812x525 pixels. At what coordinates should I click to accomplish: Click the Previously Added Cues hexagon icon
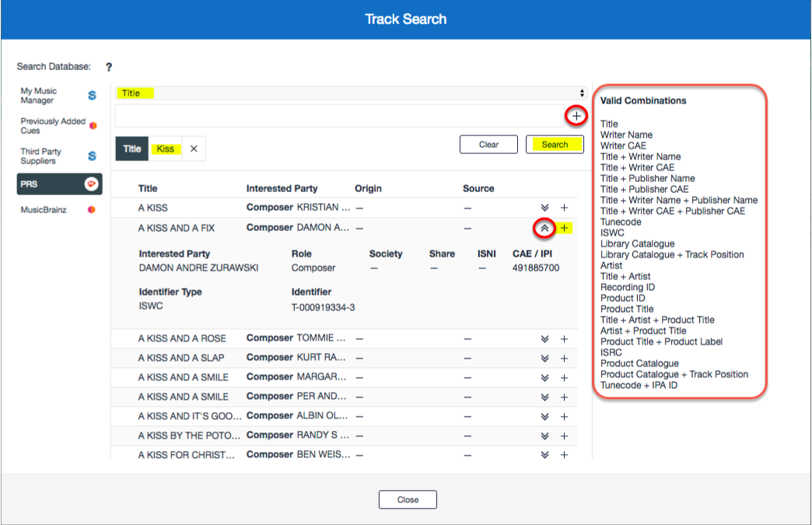tap(93, 125)
